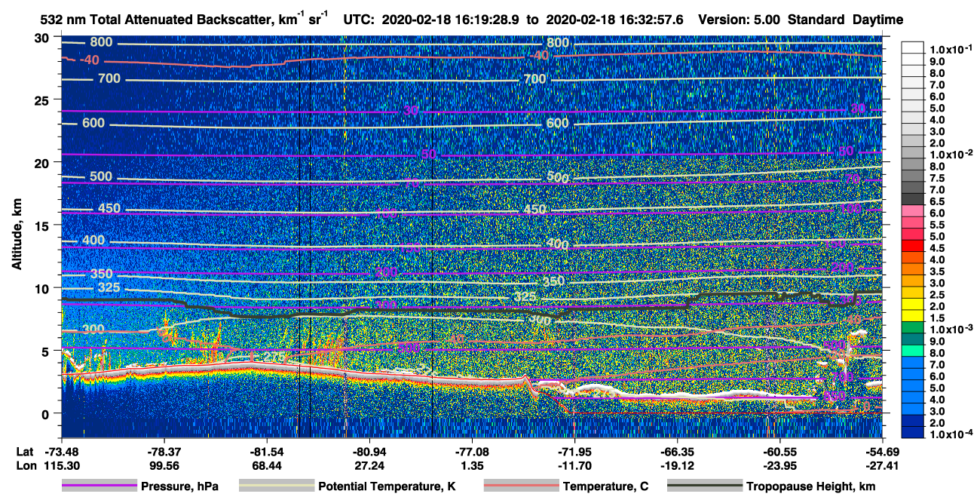This screenshot has height=503, width=980.
Task: Click the salmon Temperature legend line swatch
Action: coord(521,486)
